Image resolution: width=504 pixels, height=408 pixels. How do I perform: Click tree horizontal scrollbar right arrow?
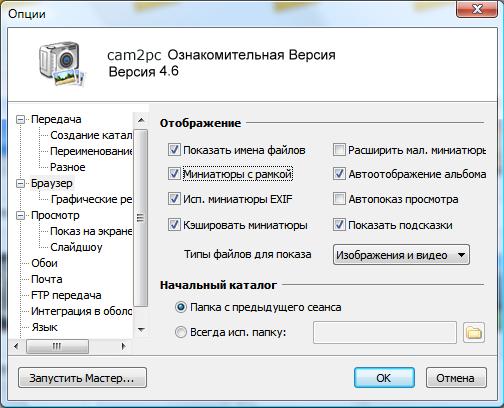pos(124,346)
